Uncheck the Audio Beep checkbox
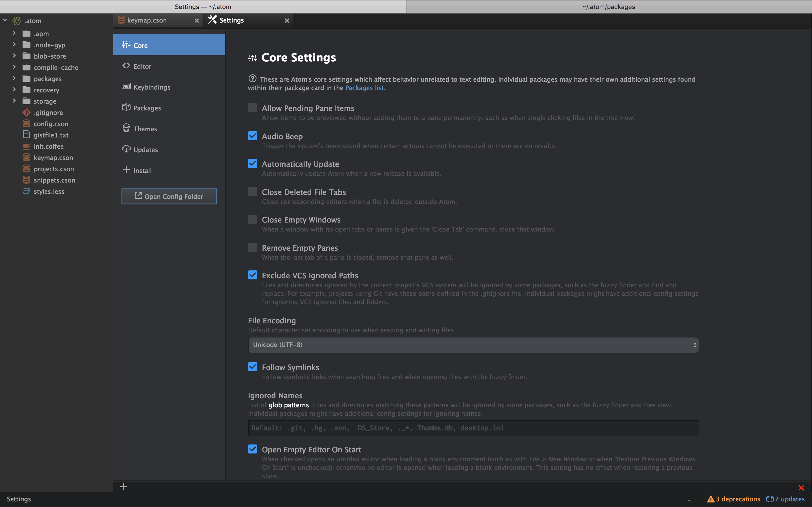Screen dimensions: 812x507 252,136
